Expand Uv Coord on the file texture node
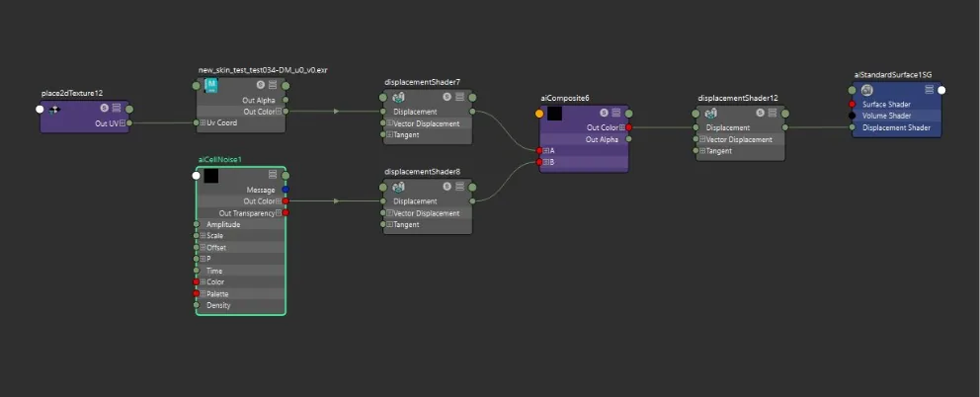Image resolution: width=980 pixels, height=397 pixels. (204, 123)
